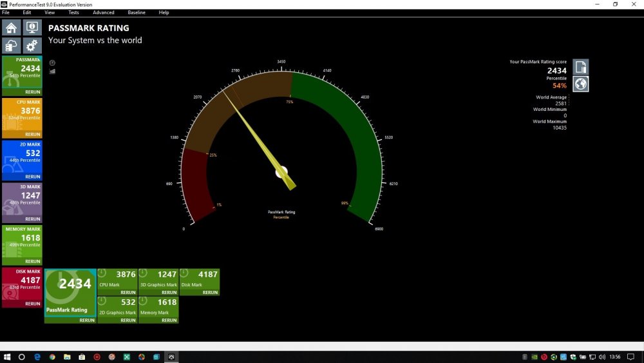Open the network tray icon
This screenshot has width=644, height=363.
pyautogui.click(x=592, y=357)
